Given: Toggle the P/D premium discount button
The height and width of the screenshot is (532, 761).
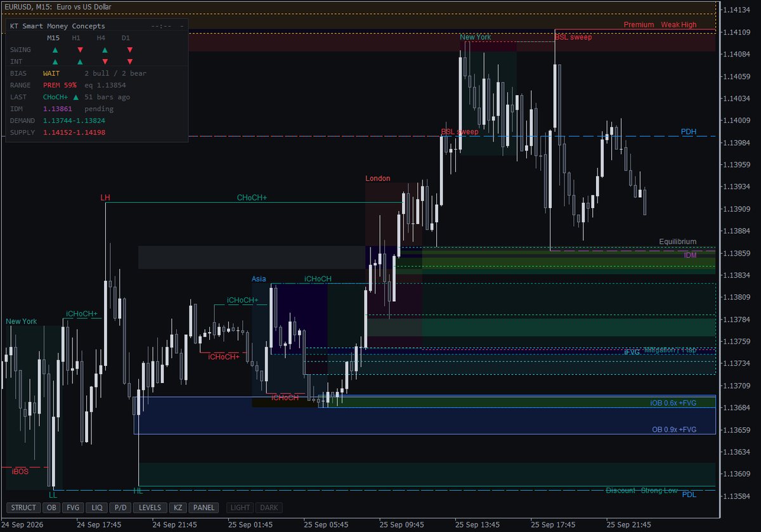Looking at the screenshot, I should (x=120, y=508).
